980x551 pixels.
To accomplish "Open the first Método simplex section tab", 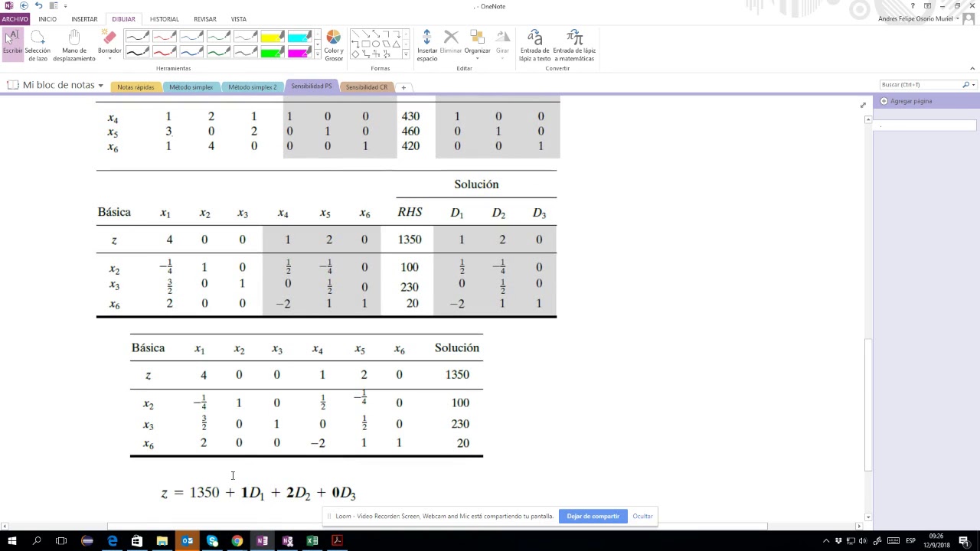I will (191, 87).
